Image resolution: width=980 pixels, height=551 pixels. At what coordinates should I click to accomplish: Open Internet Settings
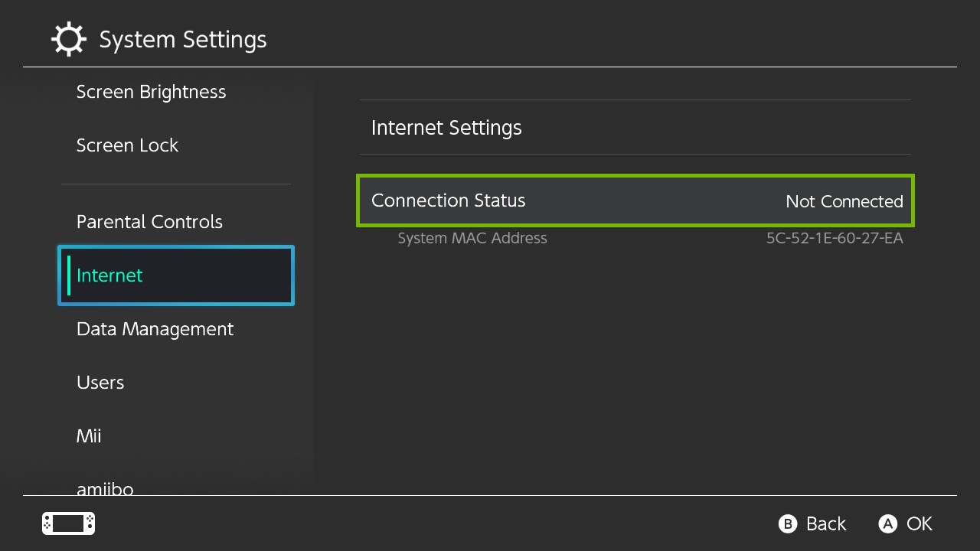pos(446,128)
